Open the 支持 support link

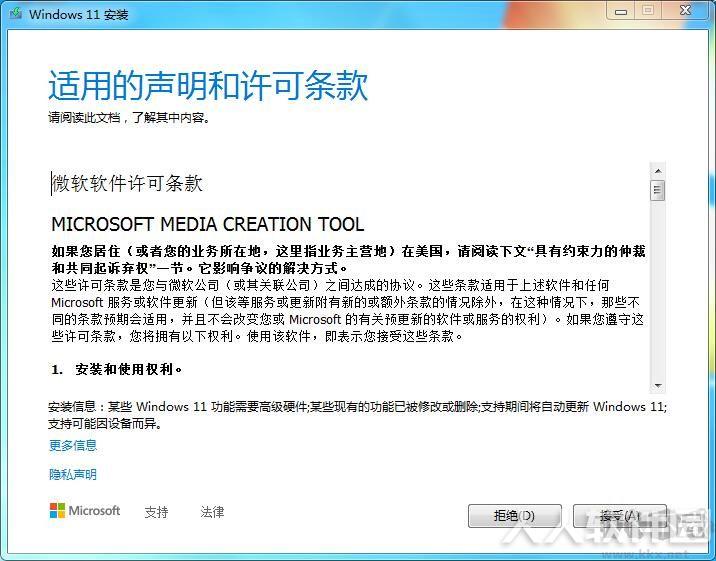point(156,512)
